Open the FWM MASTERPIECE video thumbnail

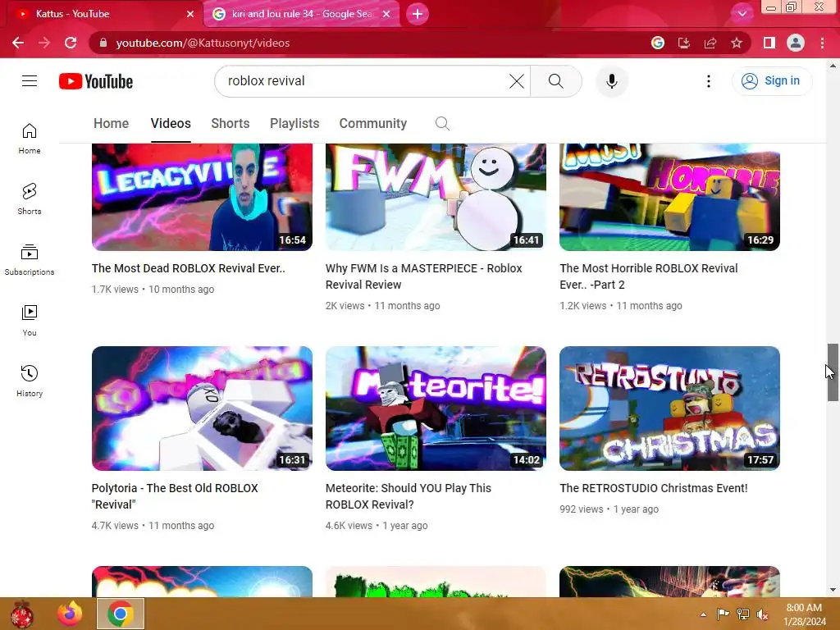tap(436, 197)
